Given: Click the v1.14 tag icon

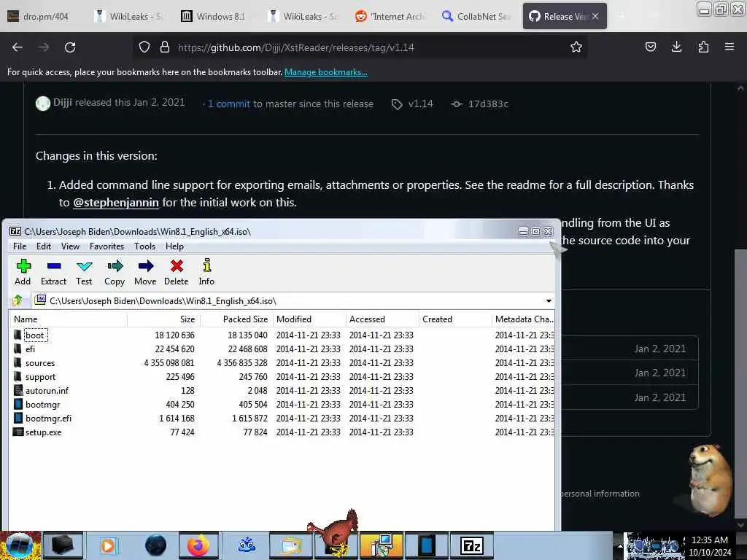Looking at the screenshot, I should tap(396, 104).
